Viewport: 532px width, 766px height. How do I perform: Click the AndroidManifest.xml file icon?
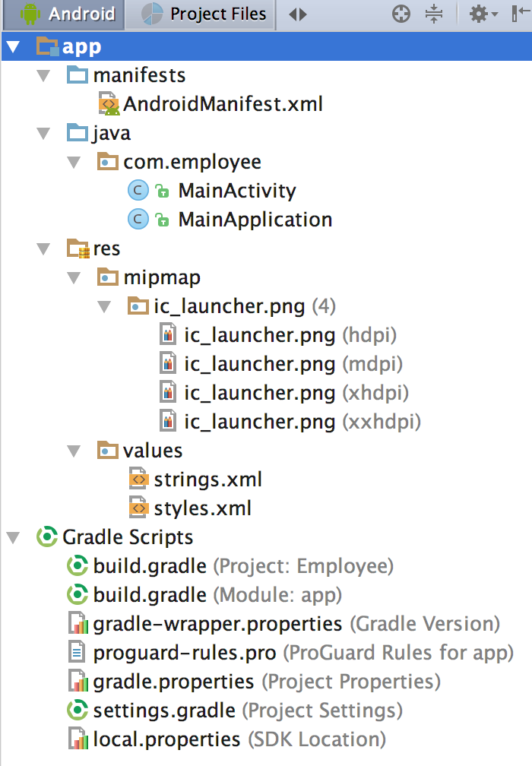point(109,104)
